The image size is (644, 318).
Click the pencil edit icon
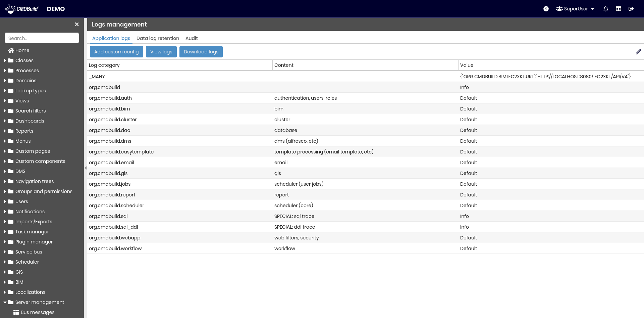638,52
